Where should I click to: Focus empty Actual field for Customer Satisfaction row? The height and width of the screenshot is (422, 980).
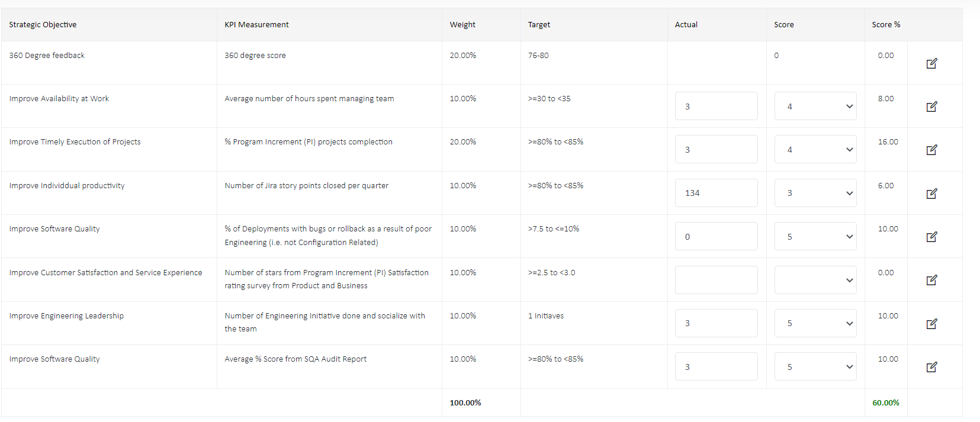[x=716, y=280]
